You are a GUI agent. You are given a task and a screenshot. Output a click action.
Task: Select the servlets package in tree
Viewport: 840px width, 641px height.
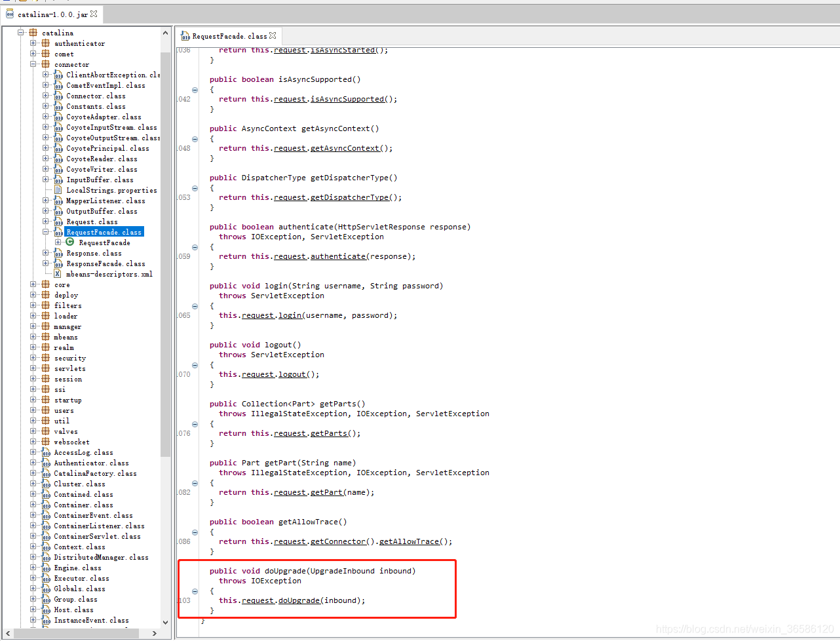pos(69,368)
